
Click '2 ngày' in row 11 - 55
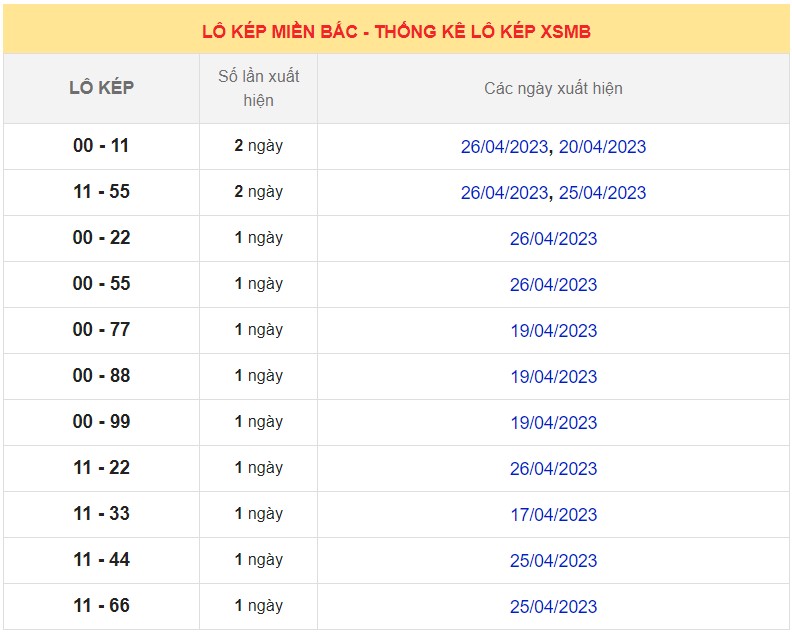259,192
